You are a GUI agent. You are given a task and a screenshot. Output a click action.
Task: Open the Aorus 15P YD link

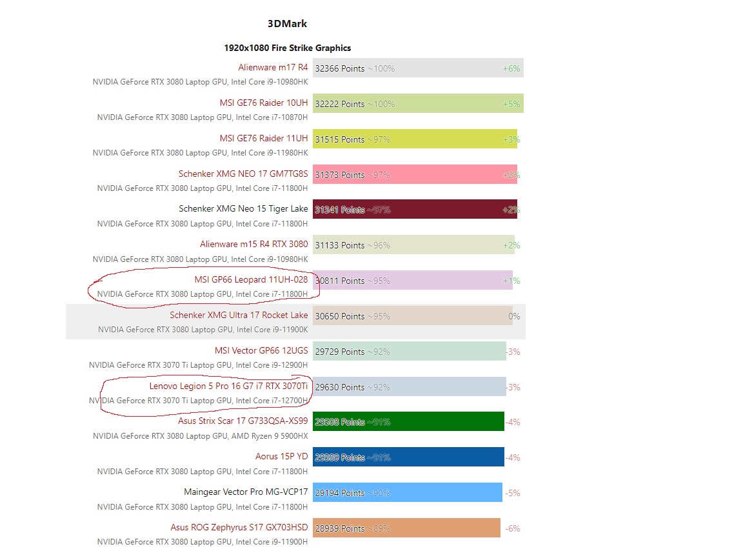pos(281,457)
